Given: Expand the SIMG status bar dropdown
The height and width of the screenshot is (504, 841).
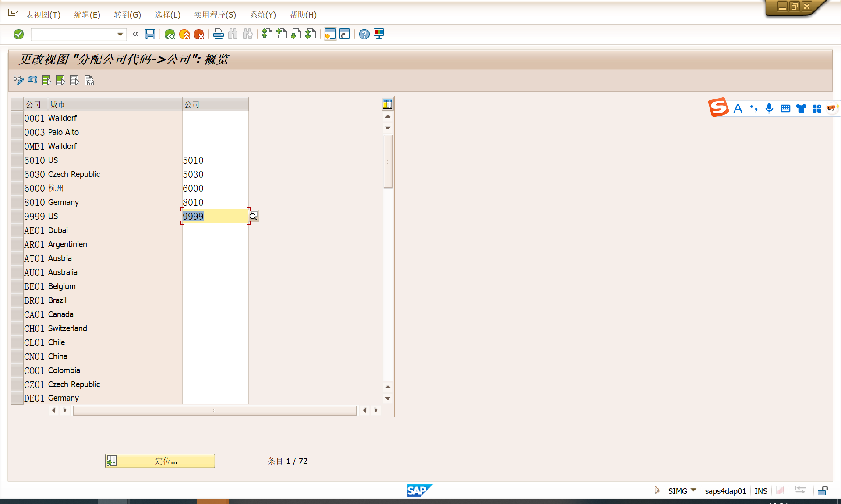Looking at the screenshot, I should [693, 490].
